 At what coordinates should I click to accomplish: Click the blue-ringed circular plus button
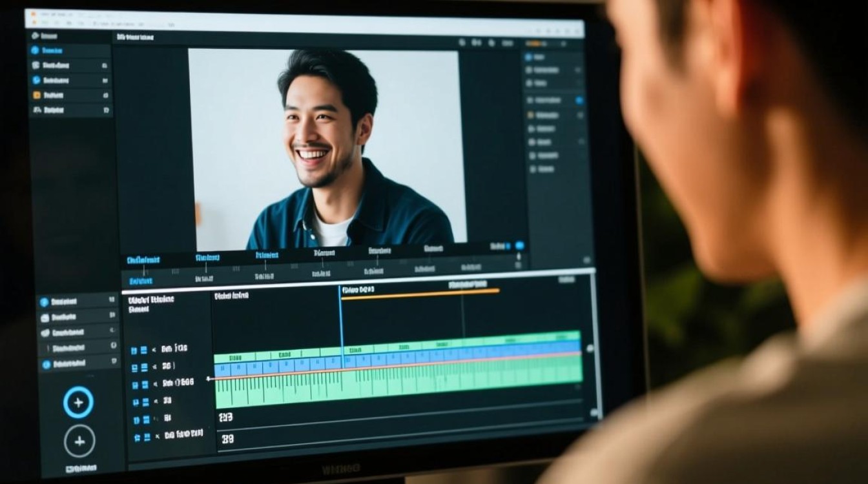coord(78,403)
